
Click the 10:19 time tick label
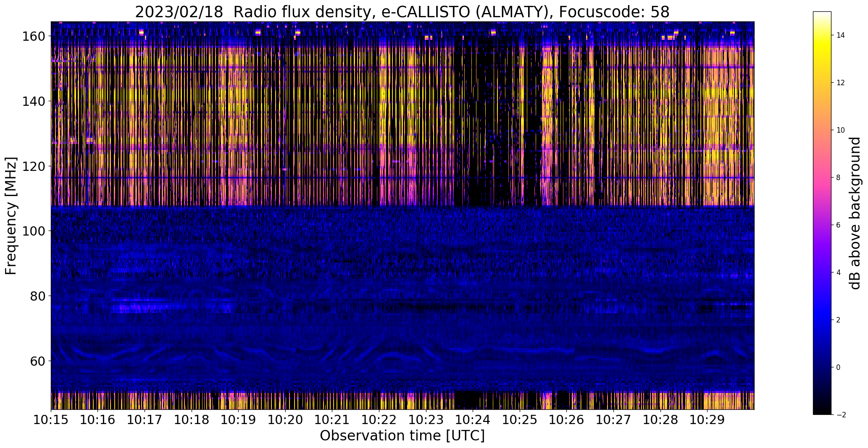[239, 420]
